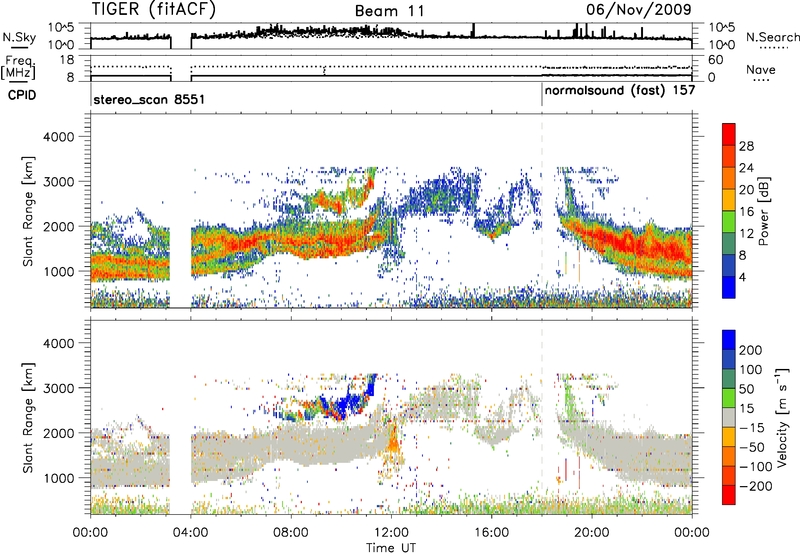Pick the red top segment of Power colorbar
Image resolution: width=800 pixels, height=554 pixels.
pyautogui.click(x=729, y=134)
